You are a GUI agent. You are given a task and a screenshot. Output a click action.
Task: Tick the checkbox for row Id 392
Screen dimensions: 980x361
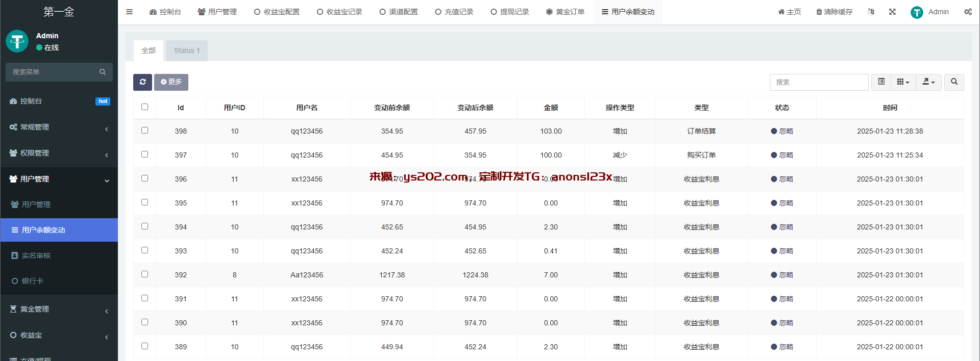pos(144,274)
